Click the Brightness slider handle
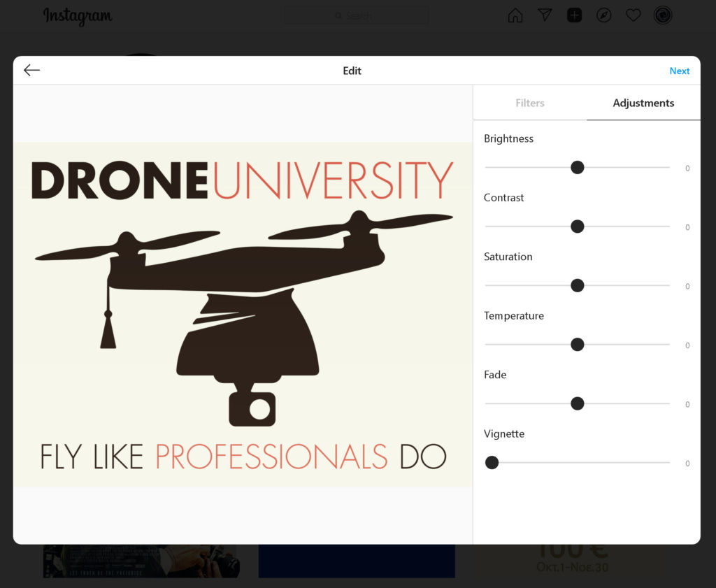 (577, 167)
